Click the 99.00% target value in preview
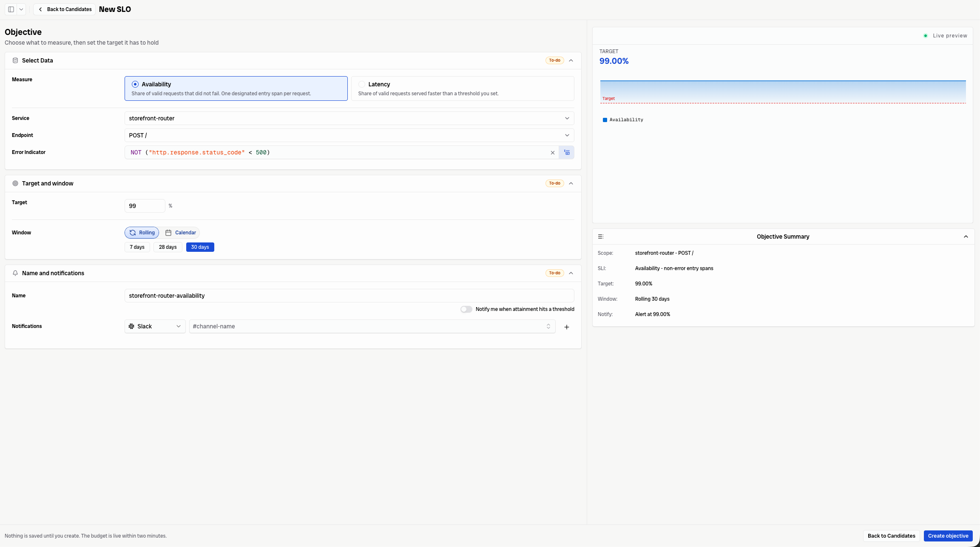 [614, 61]
